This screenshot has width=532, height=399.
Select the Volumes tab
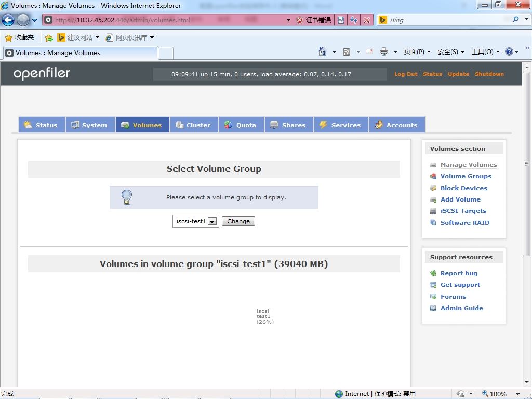point(142,125)
